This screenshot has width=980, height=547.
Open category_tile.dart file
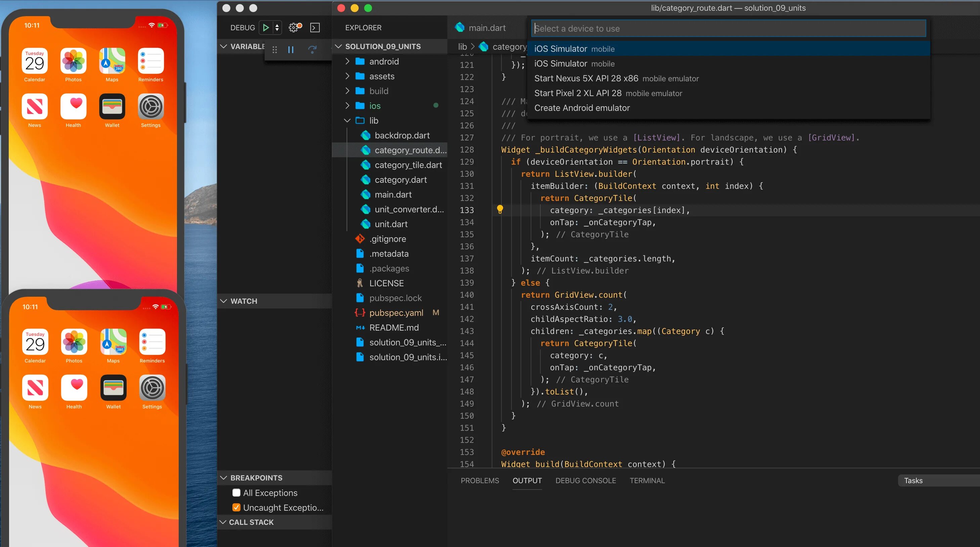[390, 165]
